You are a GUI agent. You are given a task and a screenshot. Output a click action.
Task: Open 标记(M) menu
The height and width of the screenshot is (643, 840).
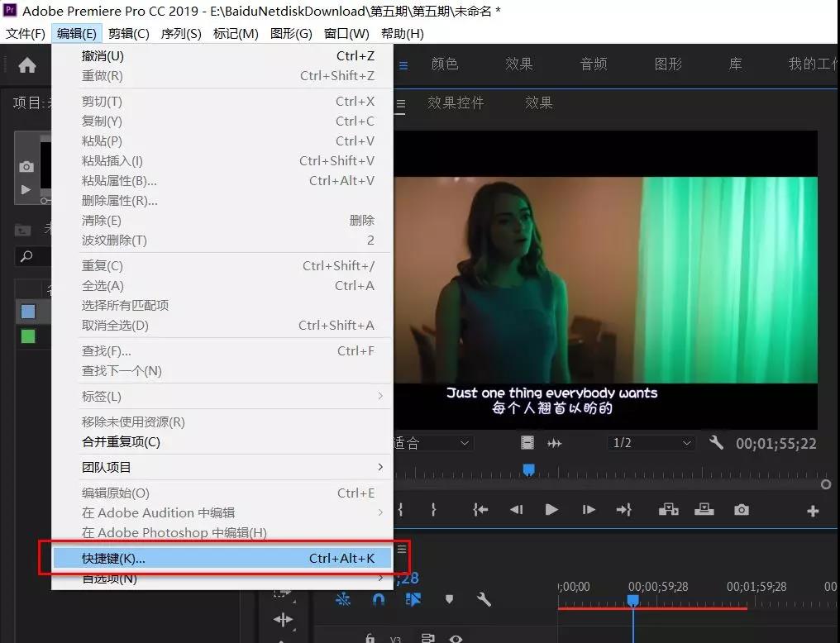point(236,34)
